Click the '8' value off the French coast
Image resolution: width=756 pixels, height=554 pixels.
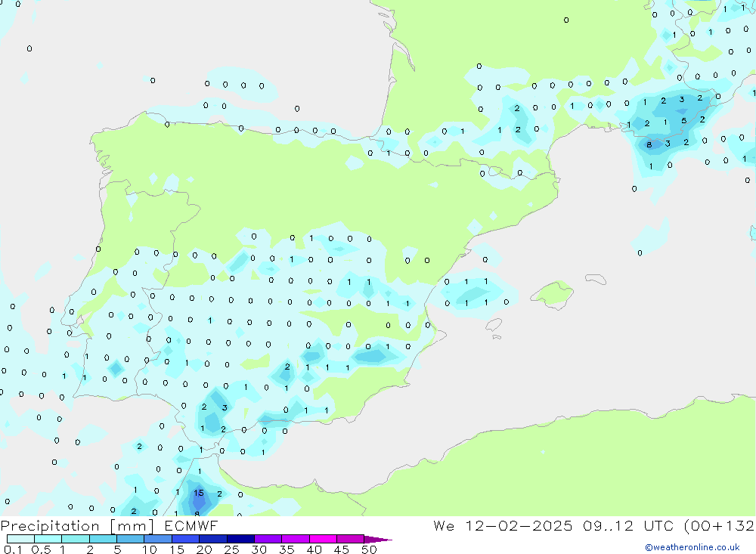pyautogui.click(x=649, y=144)
